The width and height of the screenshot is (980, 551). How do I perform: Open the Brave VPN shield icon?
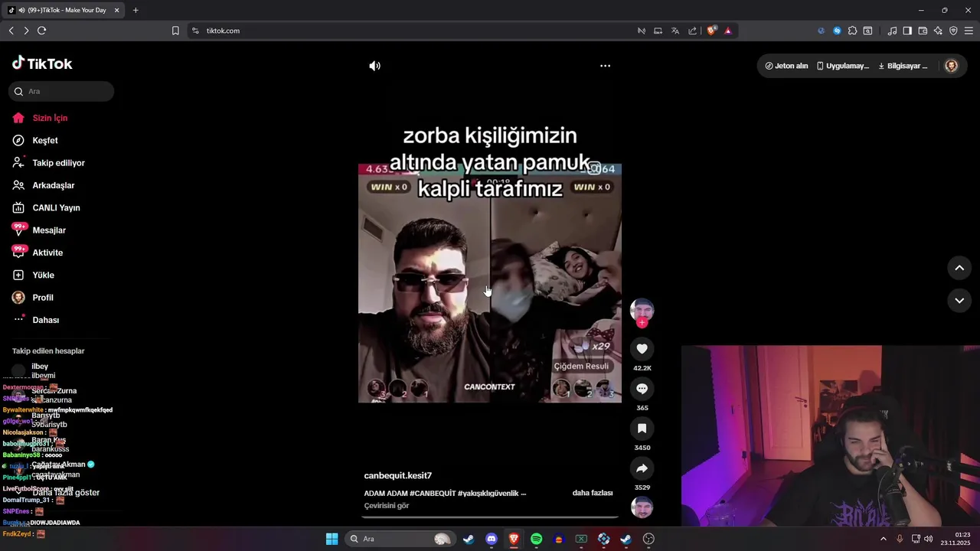tap(953, 31)
